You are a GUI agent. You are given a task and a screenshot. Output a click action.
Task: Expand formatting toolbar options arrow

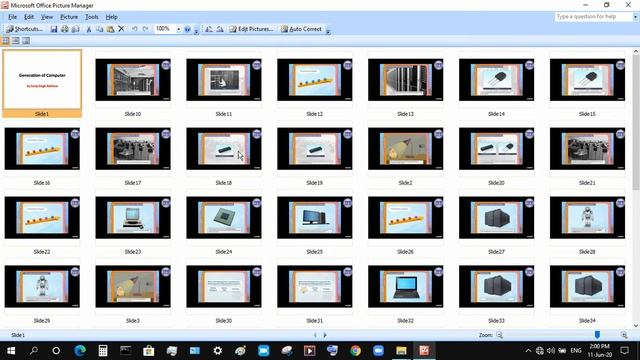328,30
